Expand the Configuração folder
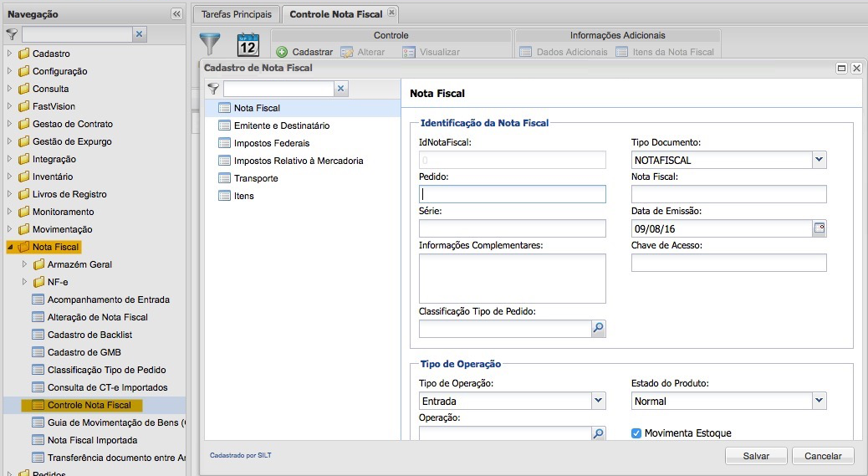Screen dimensions: 868x476 (9, 71)
